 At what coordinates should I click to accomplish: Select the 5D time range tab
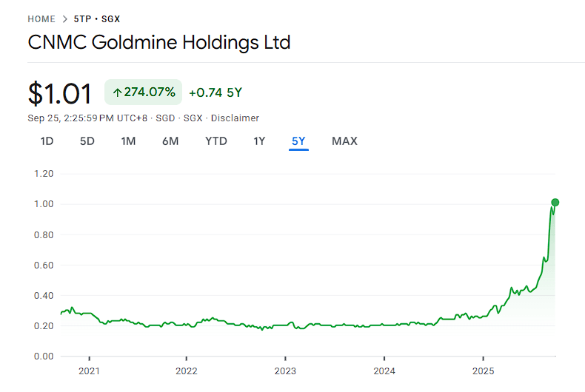(x=87, y=141)
